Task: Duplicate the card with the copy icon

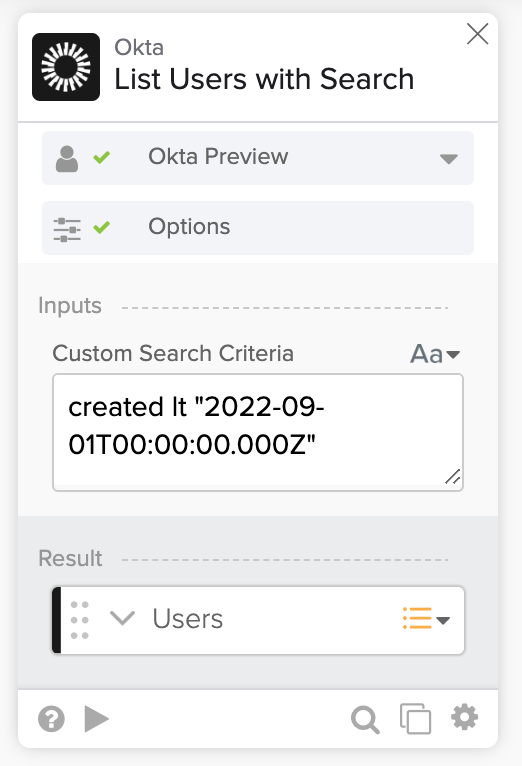Action: 416,719
